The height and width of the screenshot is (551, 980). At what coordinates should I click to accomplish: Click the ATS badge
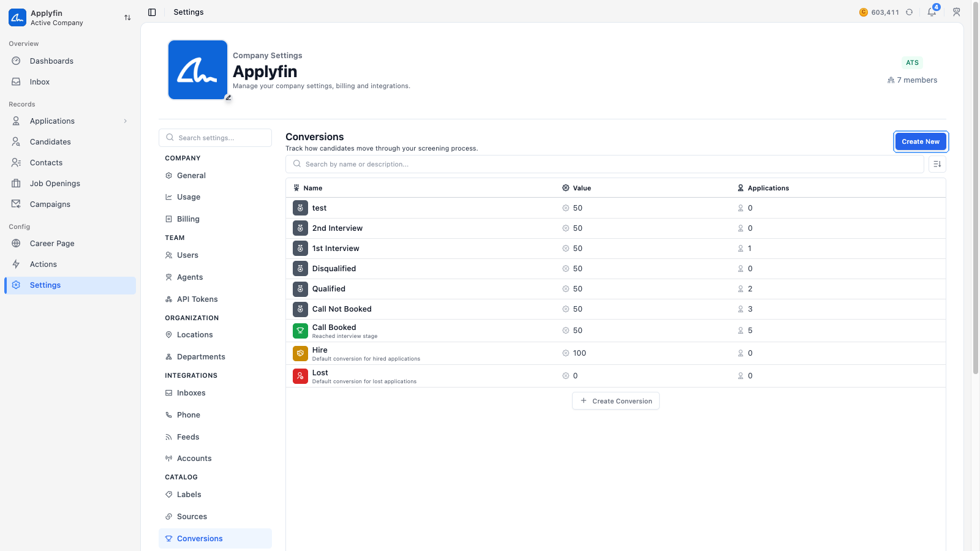912,62
